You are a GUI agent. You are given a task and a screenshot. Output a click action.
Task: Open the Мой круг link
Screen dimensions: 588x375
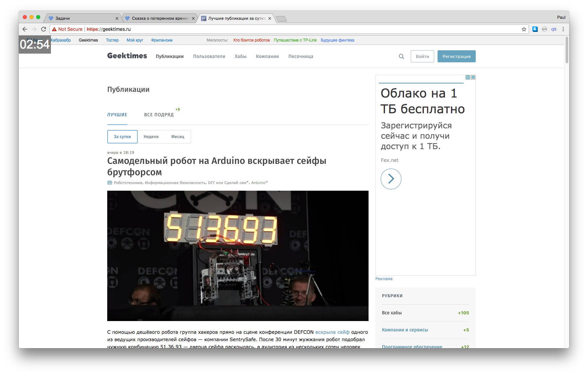point(135,40)
